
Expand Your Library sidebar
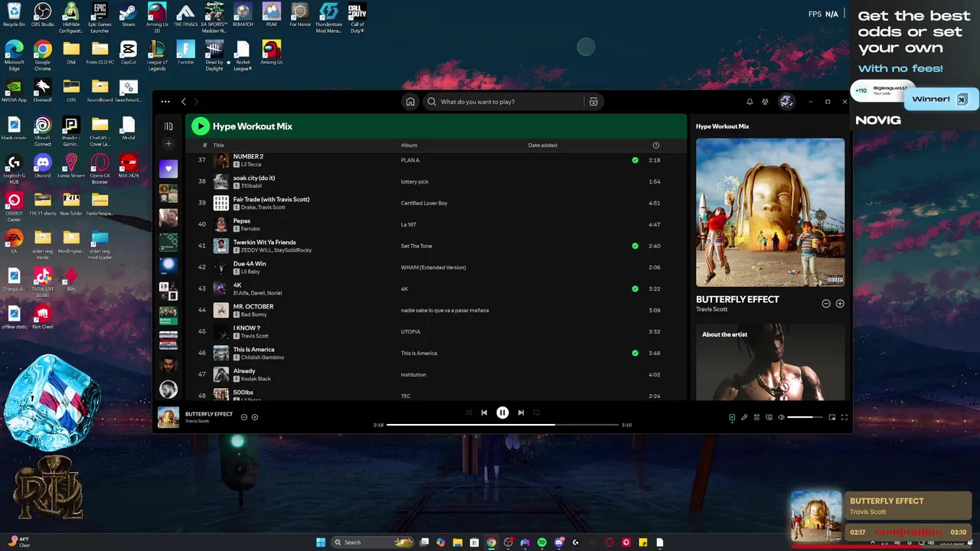click(168, 126)
